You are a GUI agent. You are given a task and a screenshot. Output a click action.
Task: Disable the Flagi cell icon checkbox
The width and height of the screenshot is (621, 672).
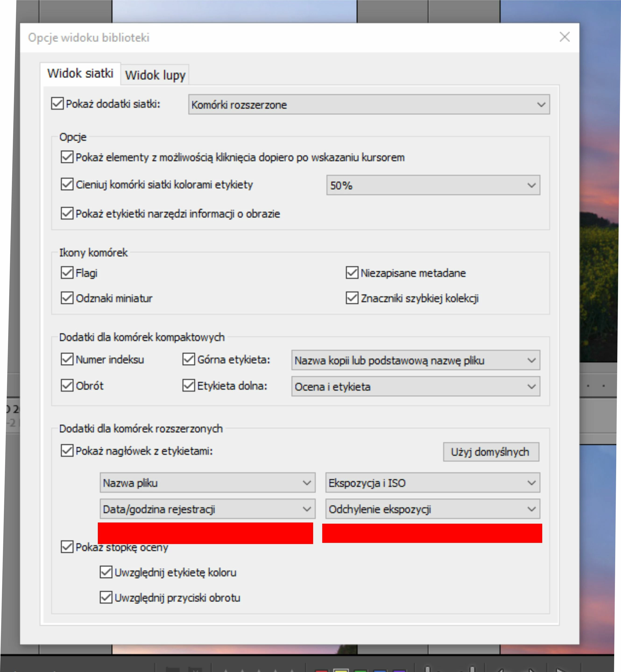(x=67, y=273)
